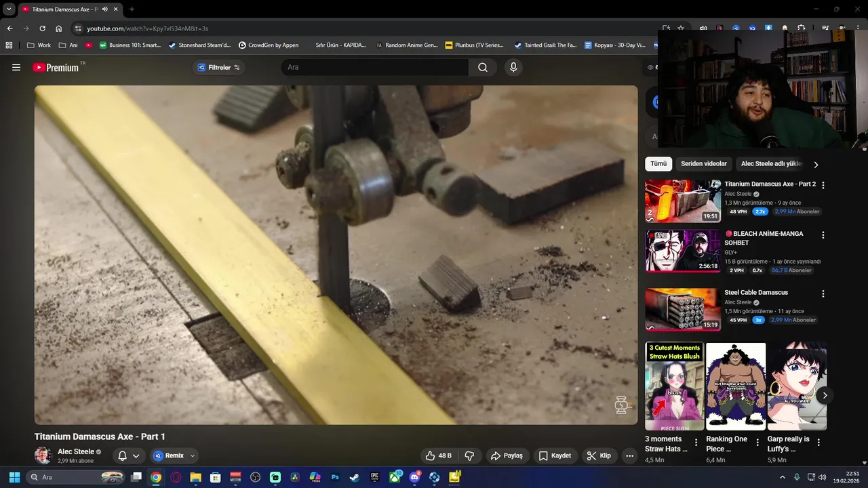868x488 pixels.
Task: Open Discord from the taskbar
Action: pos(414,477)
